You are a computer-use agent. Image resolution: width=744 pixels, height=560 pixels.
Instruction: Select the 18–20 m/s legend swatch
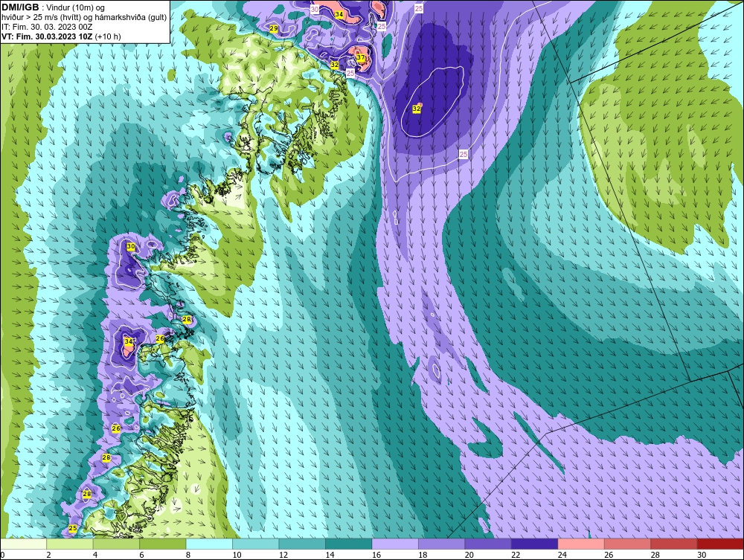pyautogui.click(x=442, y=544)
